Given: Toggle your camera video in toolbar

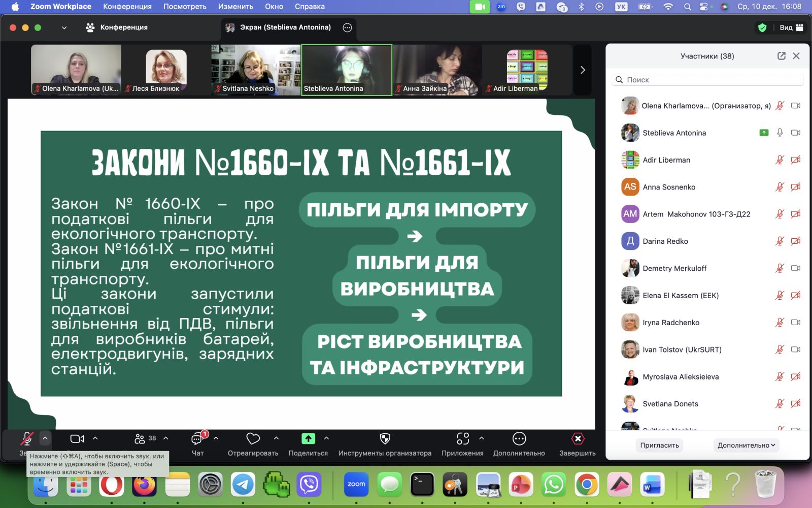Looking at the screenshot, I should click(77, 439).
